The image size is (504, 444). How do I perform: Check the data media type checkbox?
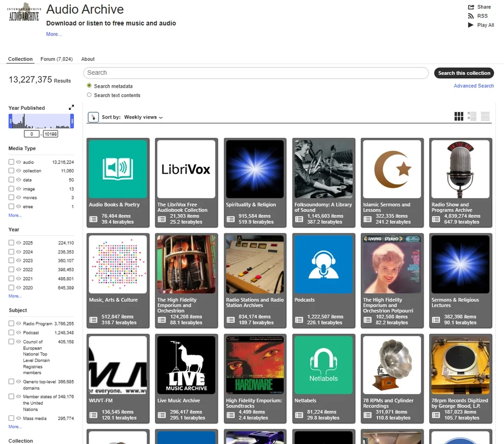click(11, 179)
